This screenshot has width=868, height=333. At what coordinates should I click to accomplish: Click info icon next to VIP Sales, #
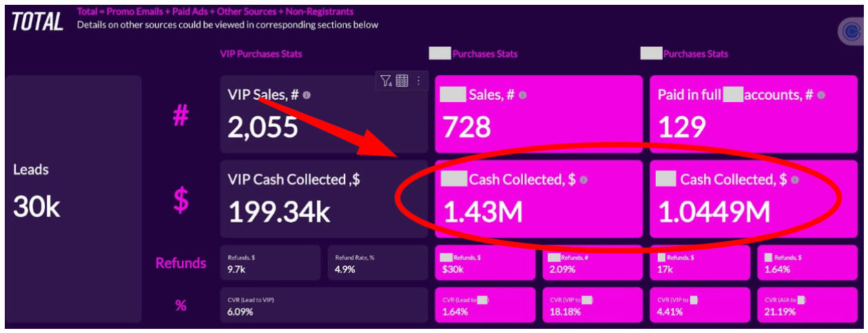pos(307,95)
